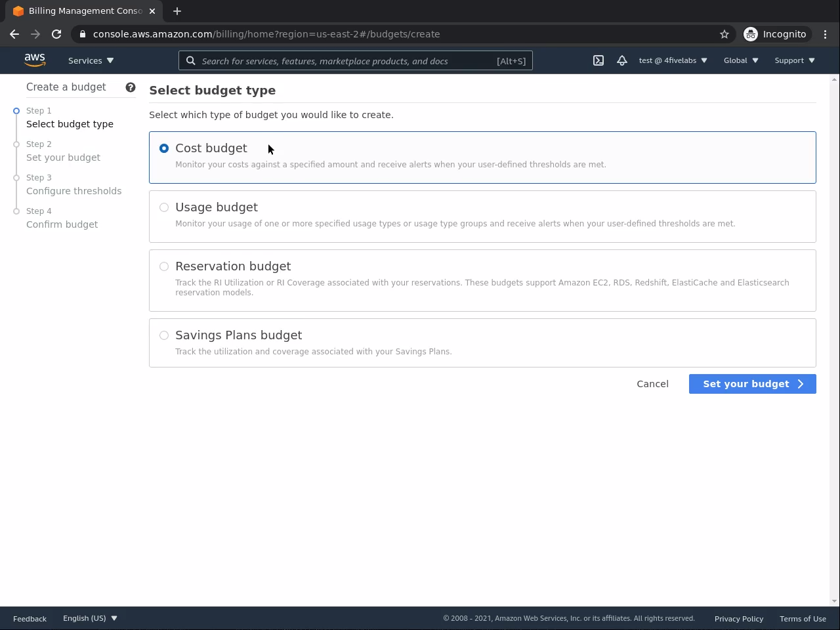Click the Select budget type heading

(x=212, y=91)
